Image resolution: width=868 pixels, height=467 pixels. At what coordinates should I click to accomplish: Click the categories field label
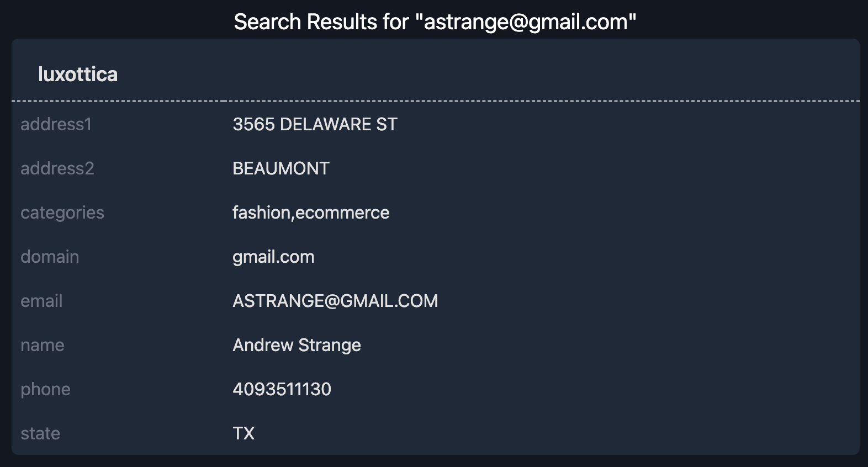click(x=62, y=213)
